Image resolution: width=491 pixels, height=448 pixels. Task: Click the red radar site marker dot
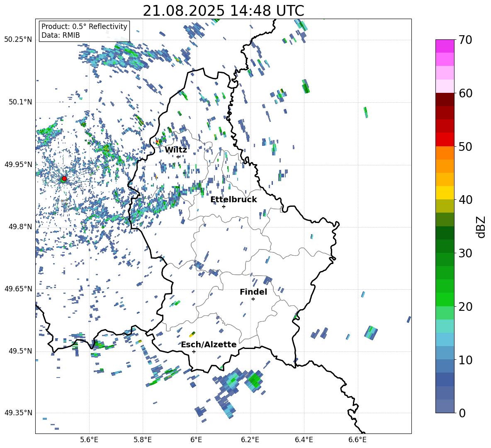pos(64,179)
